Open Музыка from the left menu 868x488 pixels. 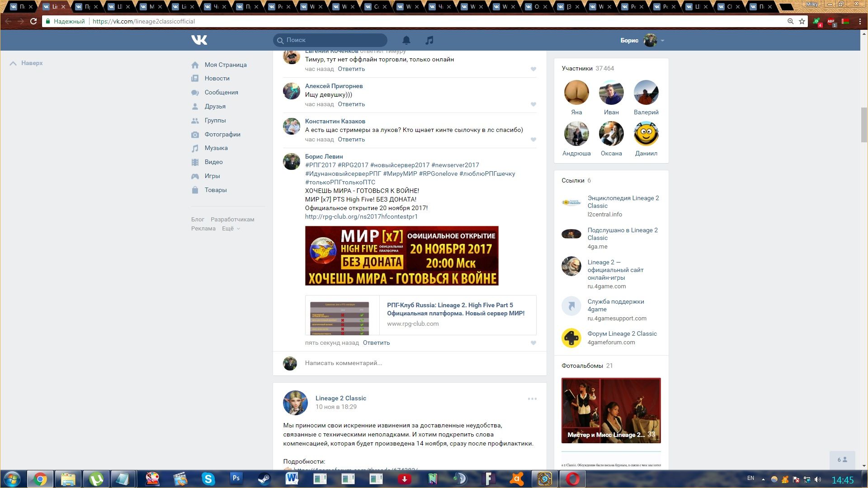point(216,148)
